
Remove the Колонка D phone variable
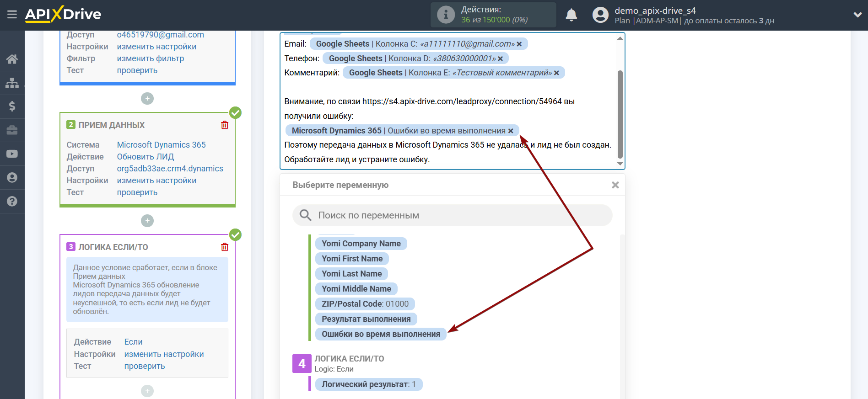(x=501, y=59)
